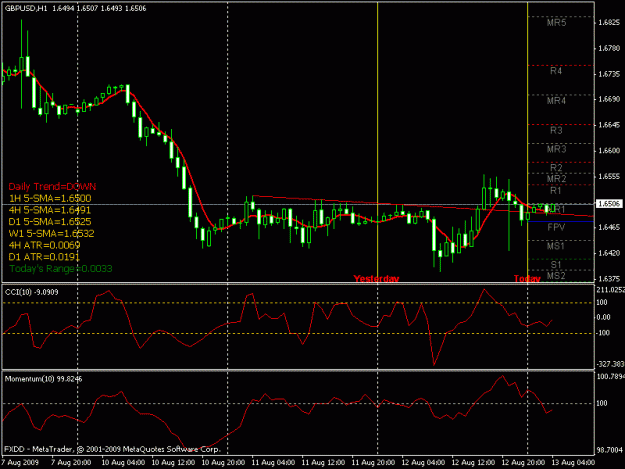Screen dimensions: 625x469
Task: Click the "D1 ATR=0.0191" value
Action: pyautogui.click(x=44, y=257)
